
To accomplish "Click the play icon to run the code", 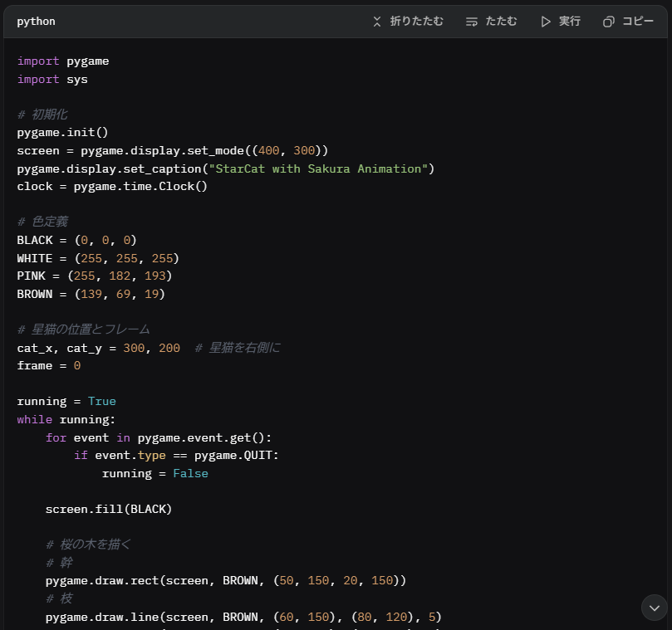I will tap(546, 21).
